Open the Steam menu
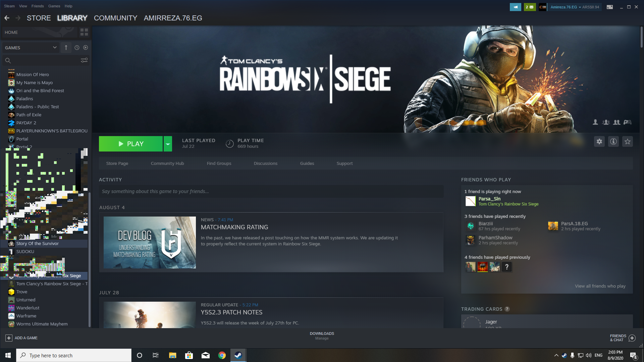Image resolution: width=644 pixels, height=362 pixels. click(x=9, y=6)
